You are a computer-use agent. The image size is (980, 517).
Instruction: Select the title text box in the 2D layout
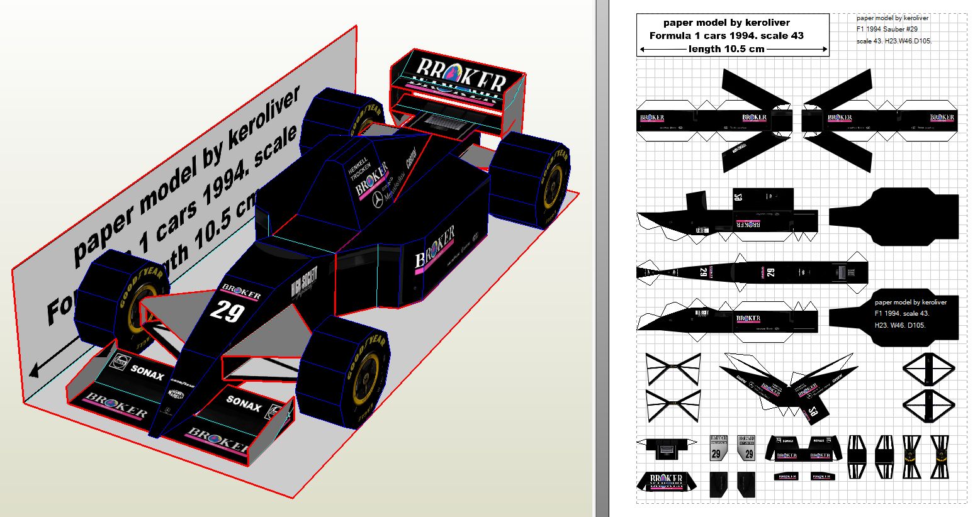click(732, 35)
